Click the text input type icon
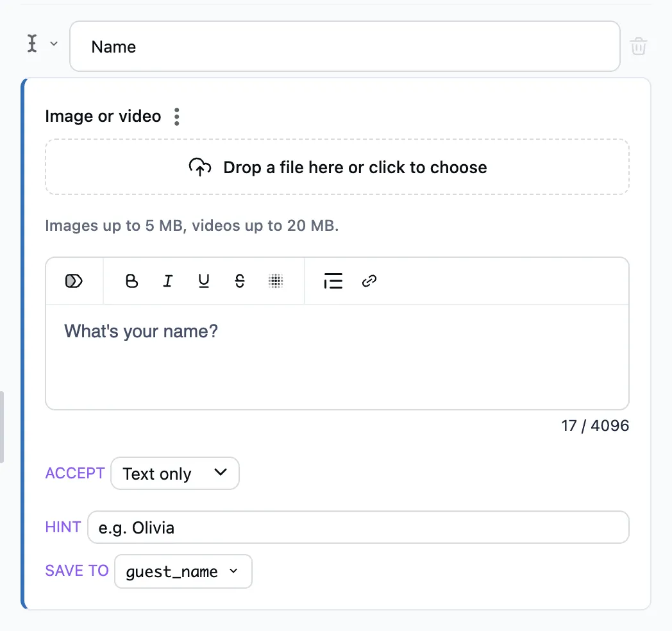The image size is (672, 631). tap(32, 44)
